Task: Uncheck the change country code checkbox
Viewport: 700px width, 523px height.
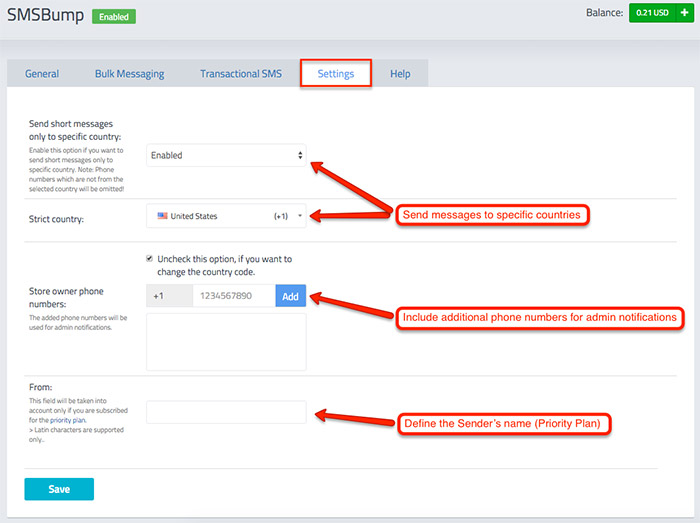Action: pos(150,258)
